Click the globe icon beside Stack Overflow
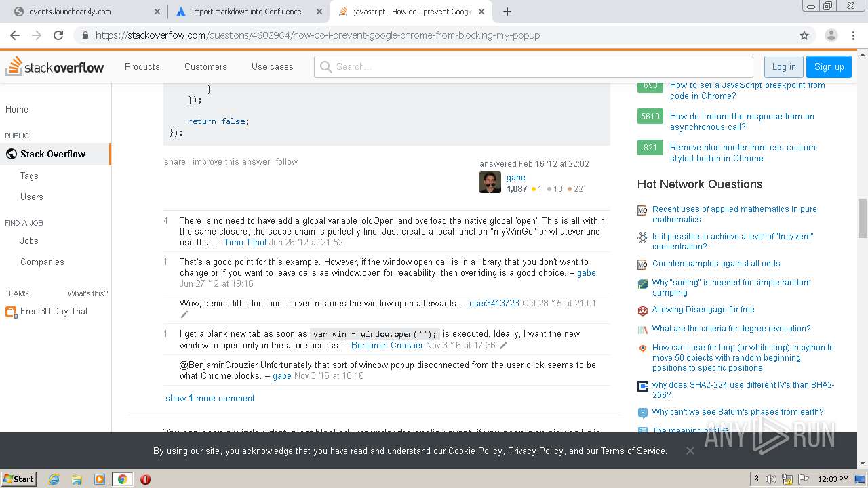Image resolution: width=868 pixels, height=488 pixels. tap(12, 154)
